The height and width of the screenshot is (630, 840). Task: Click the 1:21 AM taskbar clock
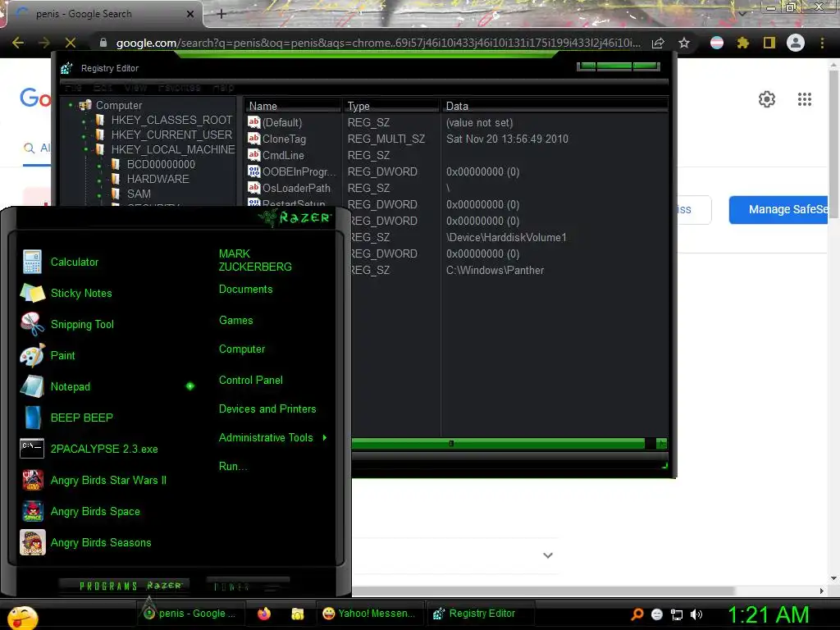pyautogui.click(x=768, y=614)
